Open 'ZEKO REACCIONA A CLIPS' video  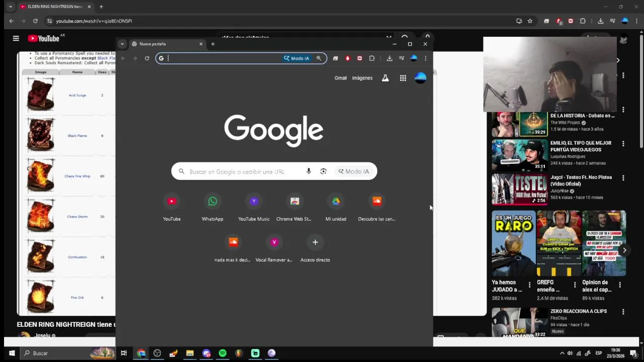pyautogui.click(x=579, y=311)
